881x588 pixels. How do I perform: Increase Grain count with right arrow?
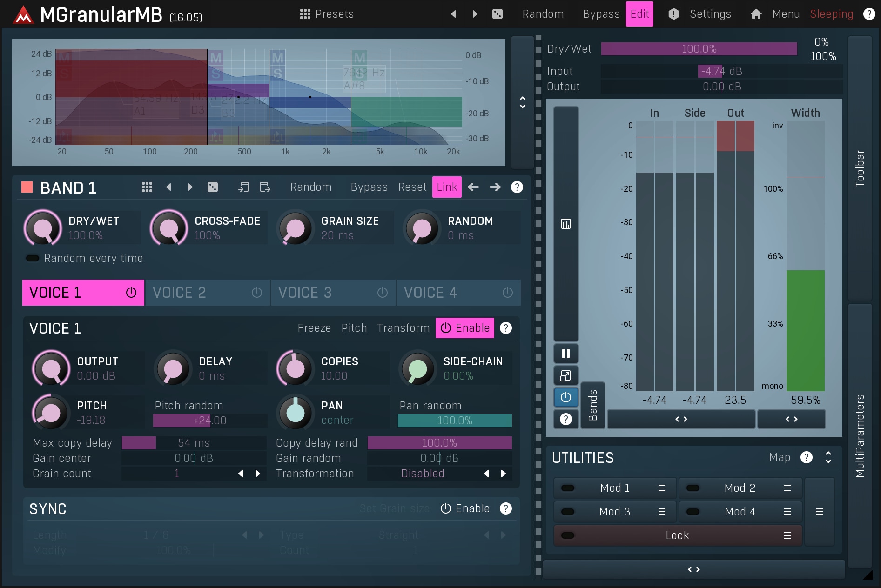point(258,474)
